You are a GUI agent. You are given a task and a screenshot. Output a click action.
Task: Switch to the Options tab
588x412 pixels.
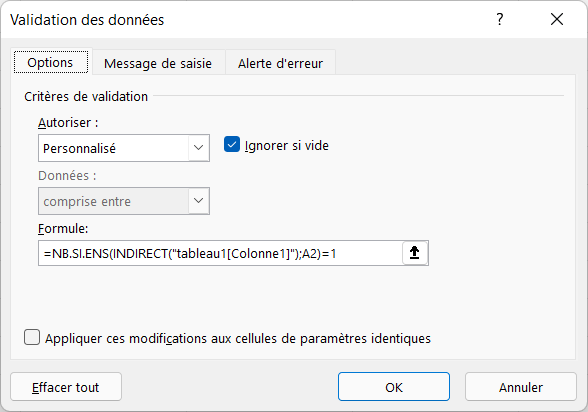pos(50,62)
